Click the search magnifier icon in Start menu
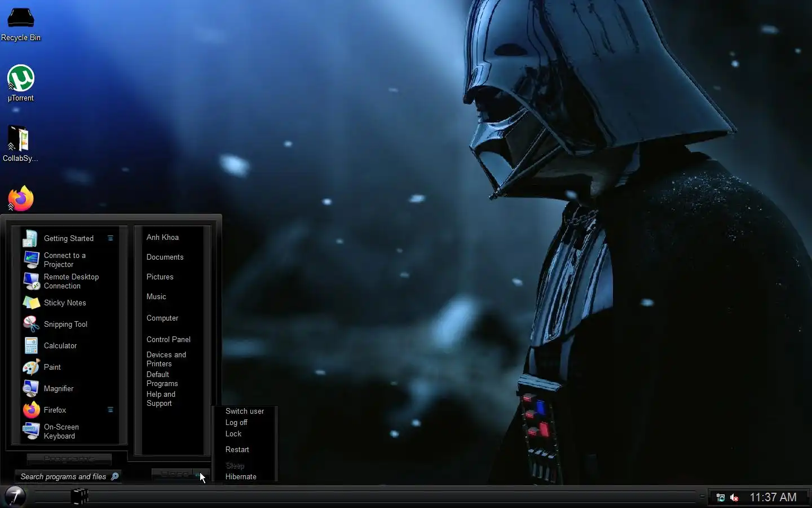 114,476
